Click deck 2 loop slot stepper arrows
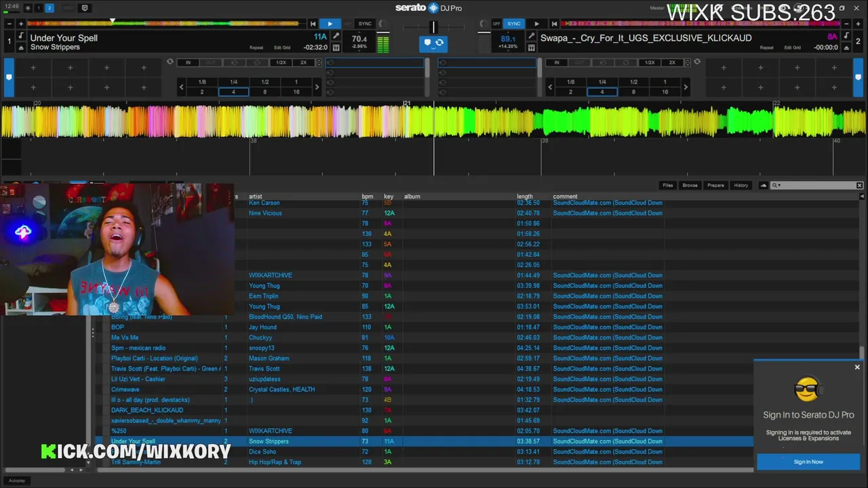 (x=688, y=62)
